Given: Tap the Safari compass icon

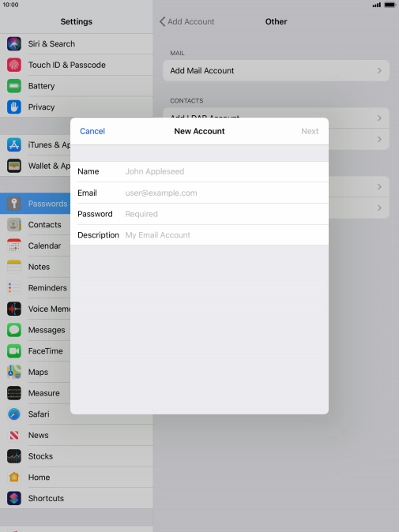Looking at the screenshot, I should (x=14, y=414).
